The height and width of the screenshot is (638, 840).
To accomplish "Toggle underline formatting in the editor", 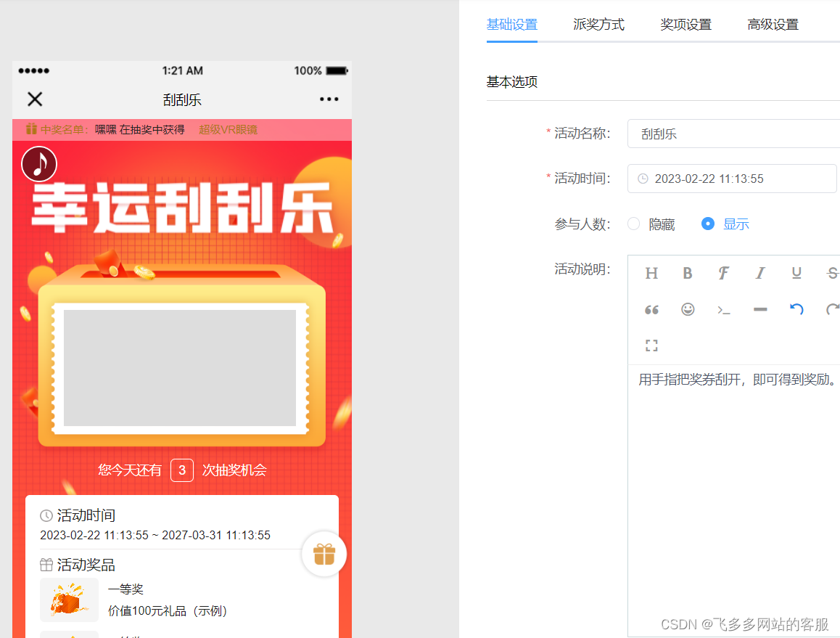I will [796, 274].
